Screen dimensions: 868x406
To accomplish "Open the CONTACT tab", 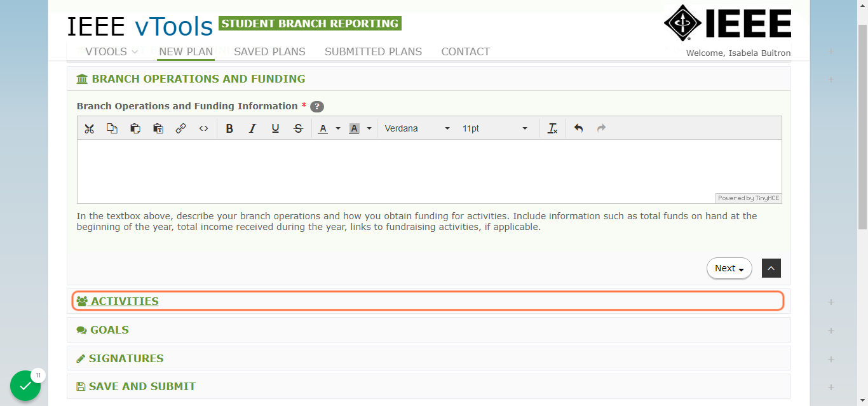I will 466,51.
